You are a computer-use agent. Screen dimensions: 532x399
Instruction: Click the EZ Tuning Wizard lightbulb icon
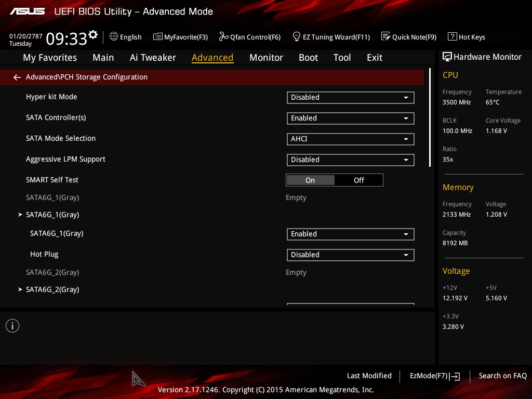tap(297, 36)
